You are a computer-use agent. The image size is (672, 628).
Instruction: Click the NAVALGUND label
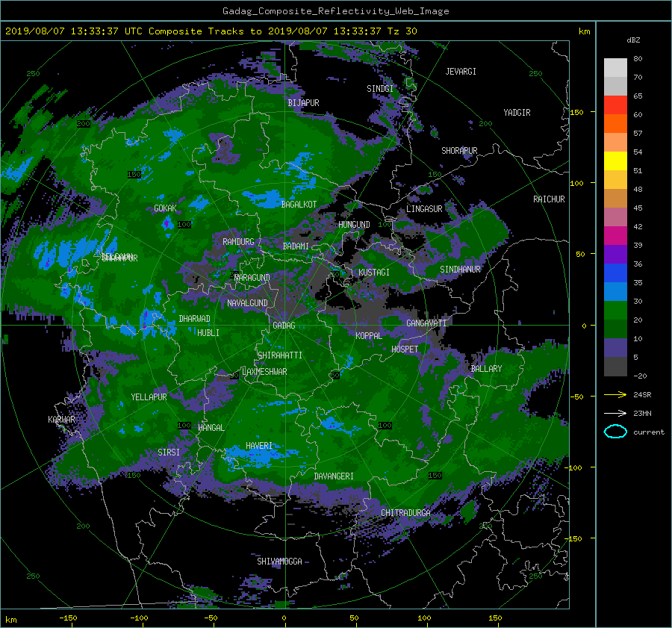click(x=247, y=303)
